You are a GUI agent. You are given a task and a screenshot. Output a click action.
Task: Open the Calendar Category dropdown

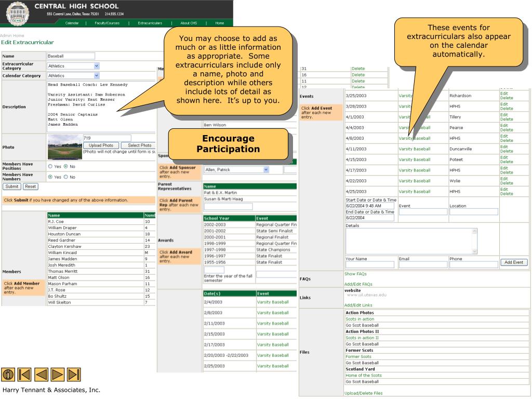coord(73,76)
